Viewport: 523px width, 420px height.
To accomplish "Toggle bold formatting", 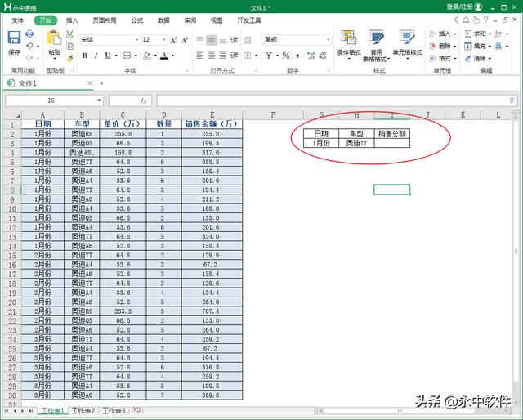I will pos(85,56).
